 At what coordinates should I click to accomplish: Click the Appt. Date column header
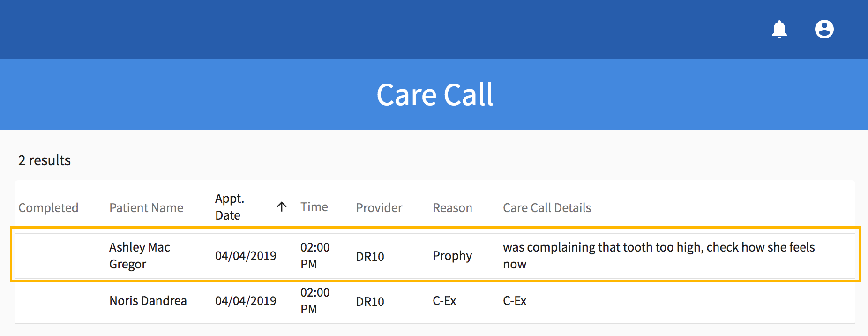click(x=230, y=207)
